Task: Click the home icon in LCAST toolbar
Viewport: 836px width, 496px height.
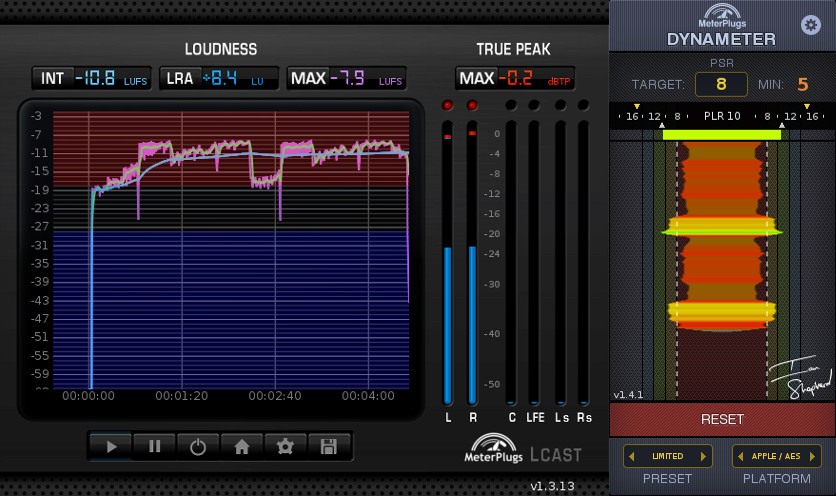Action: coord(242,446)
